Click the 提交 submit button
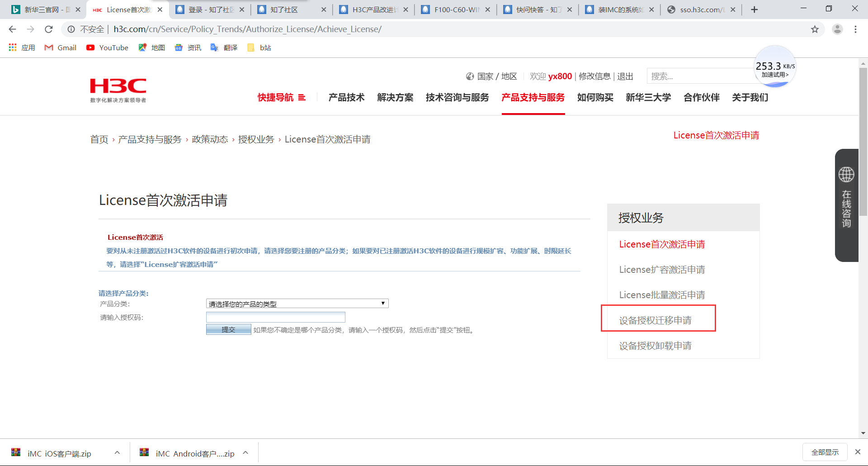Screen dimensions: 868x466 coord(228,329)
